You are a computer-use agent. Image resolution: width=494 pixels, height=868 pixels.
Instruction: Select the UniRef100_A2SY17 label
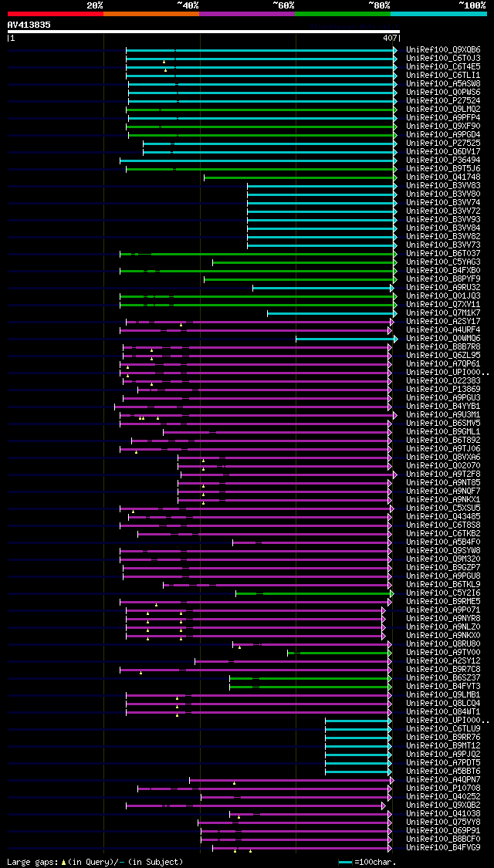443,322
